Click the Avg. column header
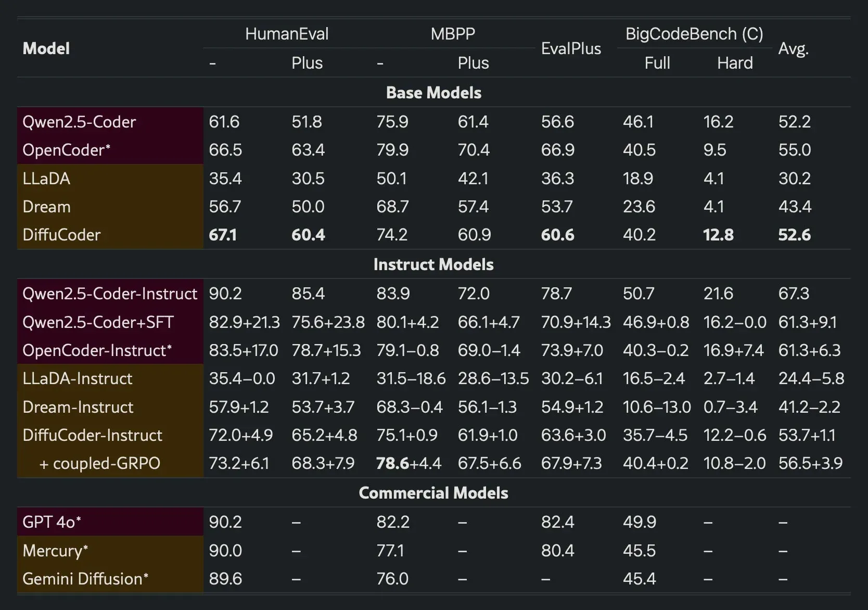 (793, 48)
